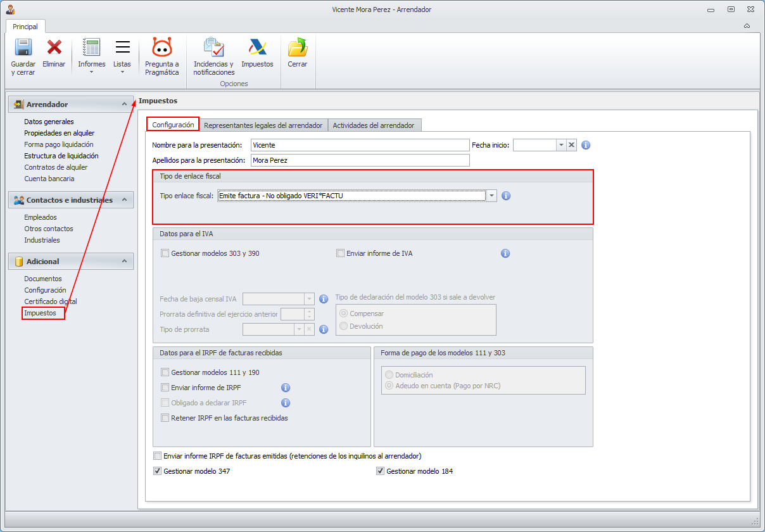
Task: Click the Arrendador section header icon
Action: coord(18,104)
